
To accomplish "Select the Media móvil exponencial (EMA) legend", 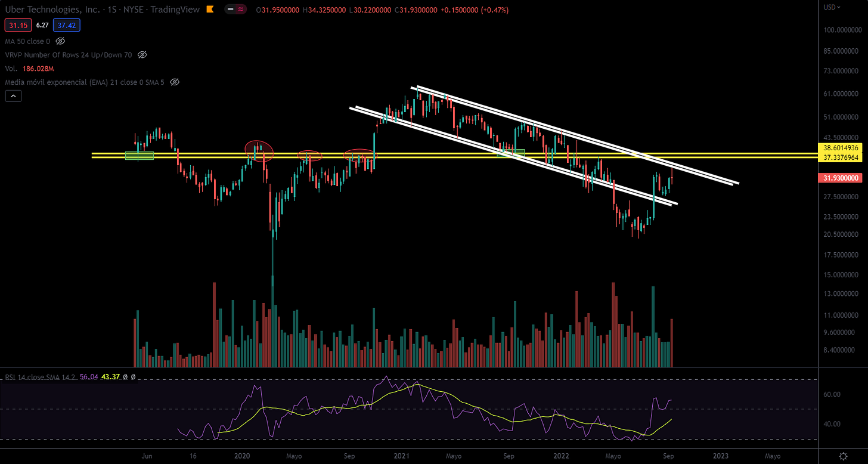I will (85, 82).
